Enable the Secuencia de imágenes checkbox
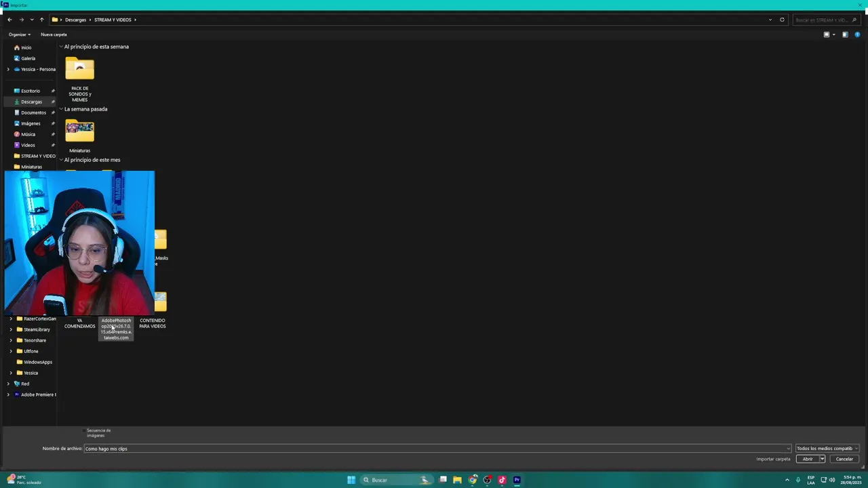Image resolution: width=868 pixels, height=488 pixels. coord(84,430)
